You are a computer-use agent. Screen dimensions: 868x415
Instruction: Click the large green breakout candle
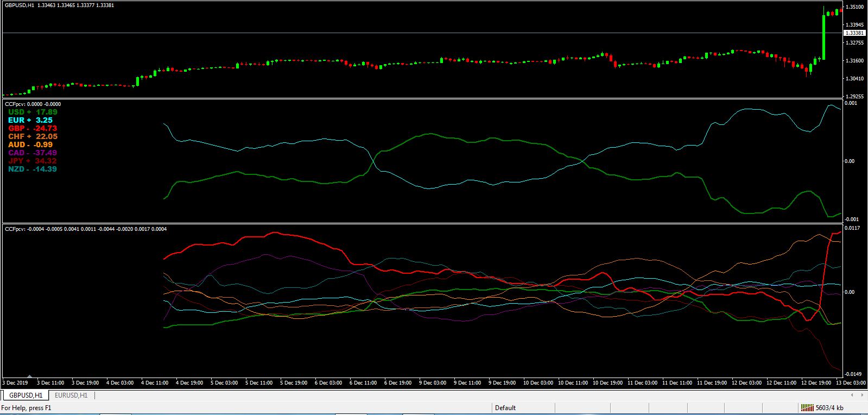pyautogui.click(x=823, y=37)
